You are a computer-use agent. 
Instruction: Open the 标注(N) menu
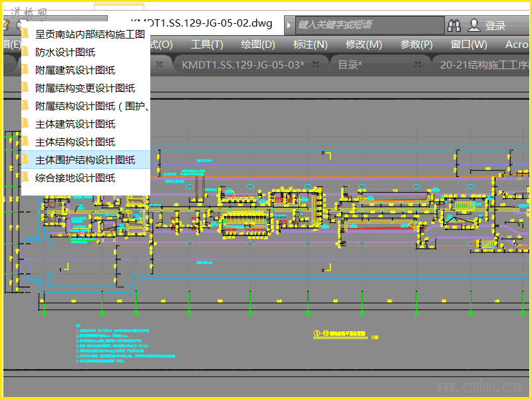click(310, 45)
